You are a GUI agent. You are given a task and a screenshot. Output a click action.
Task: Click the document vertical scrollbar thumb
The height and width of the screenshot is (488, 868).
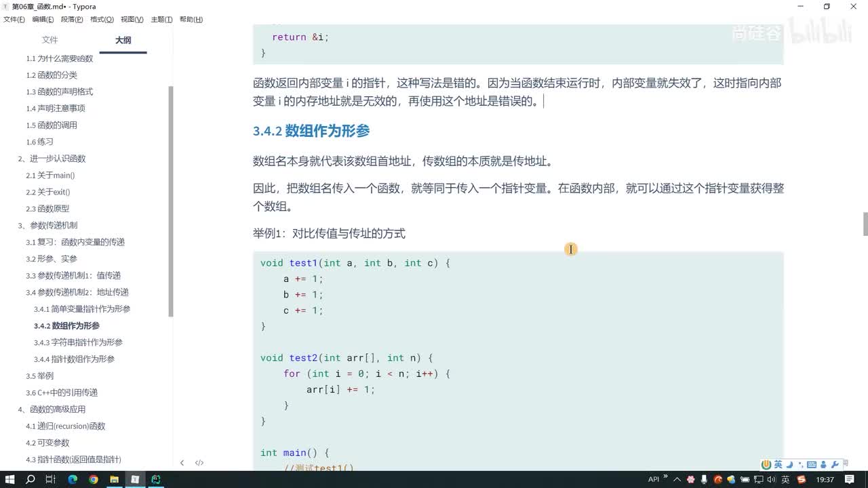tap(865, 224)
